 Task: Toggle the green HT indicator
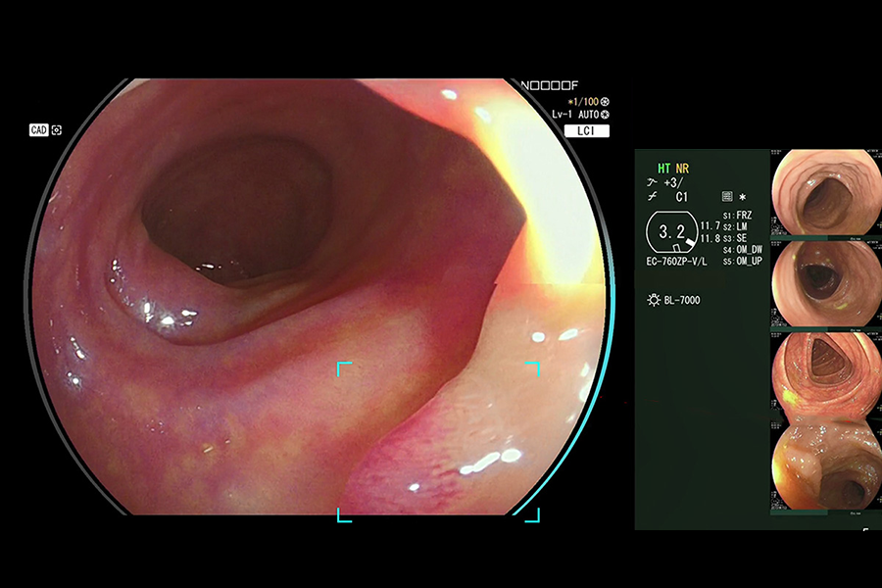coord(663,169)
